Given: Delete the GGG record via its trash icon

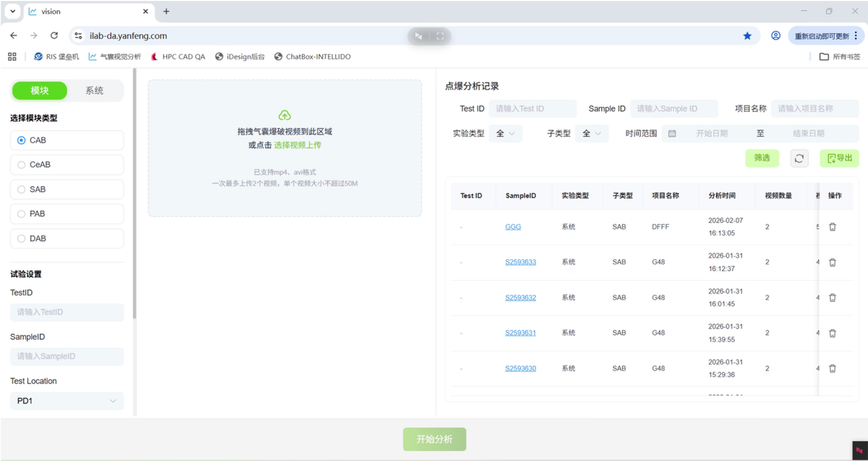Looking at the screenshot, I should (x=832, y=226).
